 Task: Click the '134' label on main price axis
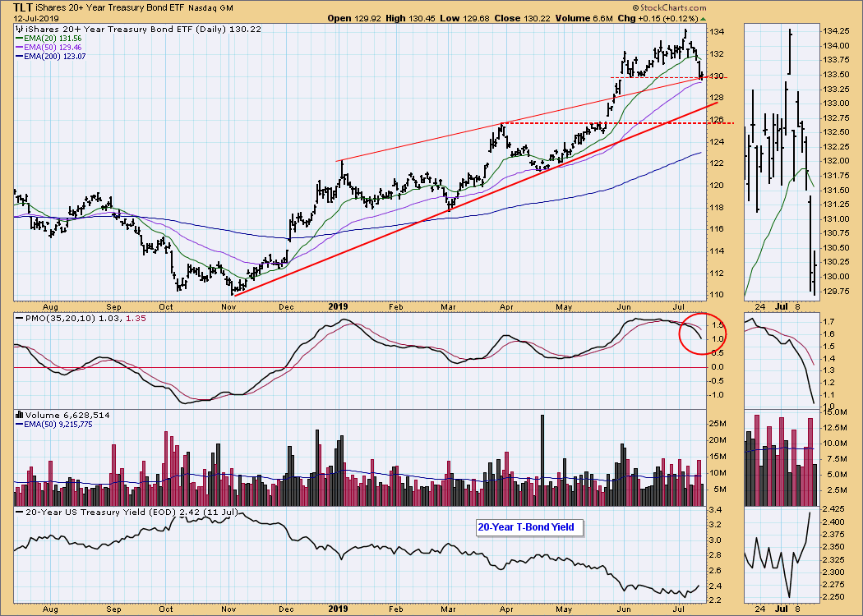pos(717,32)
